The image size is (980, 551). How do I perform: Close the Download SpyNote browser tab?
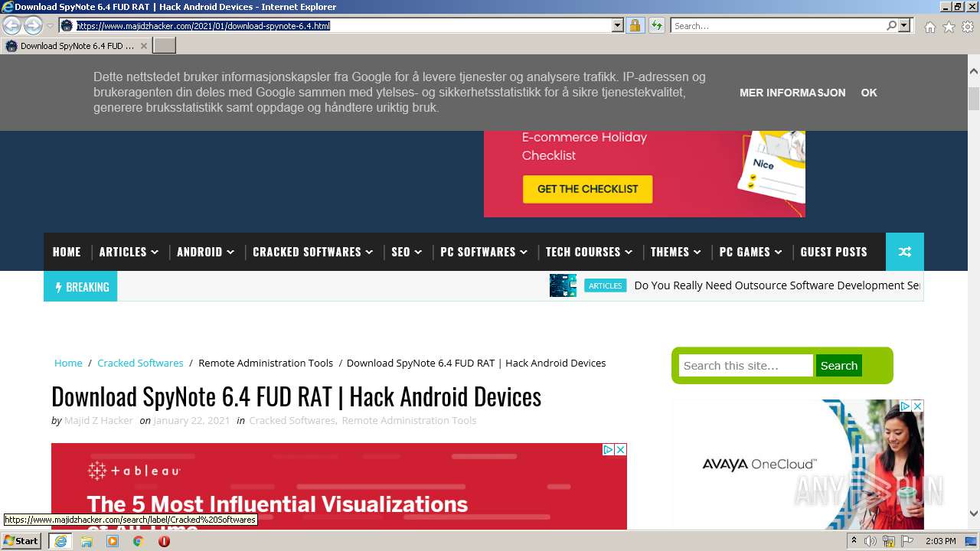pos(144,46)
